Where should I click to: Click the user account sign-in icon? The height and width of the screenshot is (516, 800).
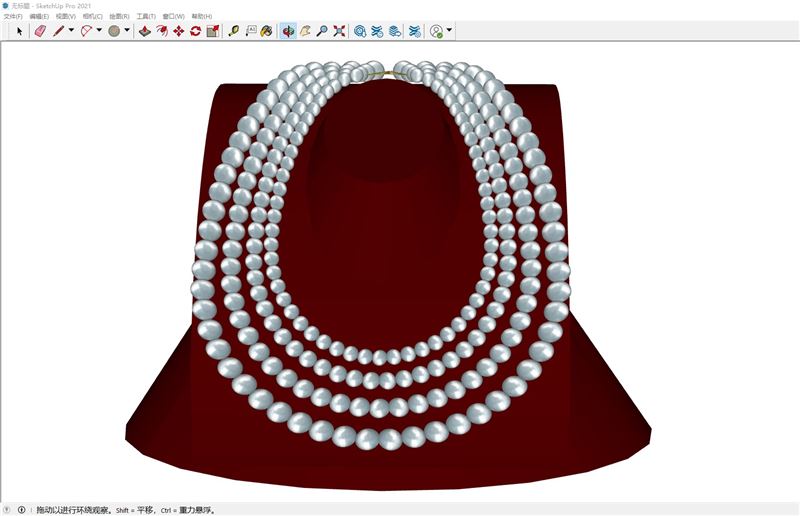(436, 31)
